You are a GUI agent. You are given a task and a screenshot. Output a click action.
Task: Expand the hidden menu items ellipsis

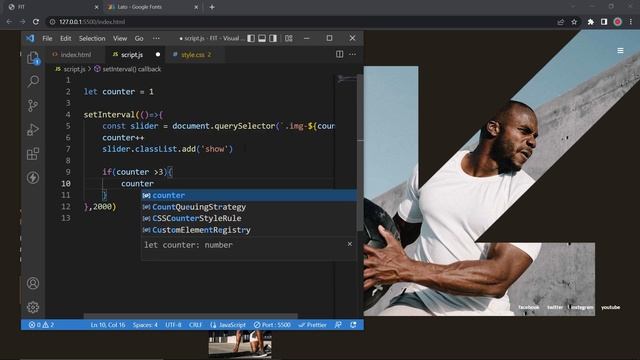tap(156, 38)
